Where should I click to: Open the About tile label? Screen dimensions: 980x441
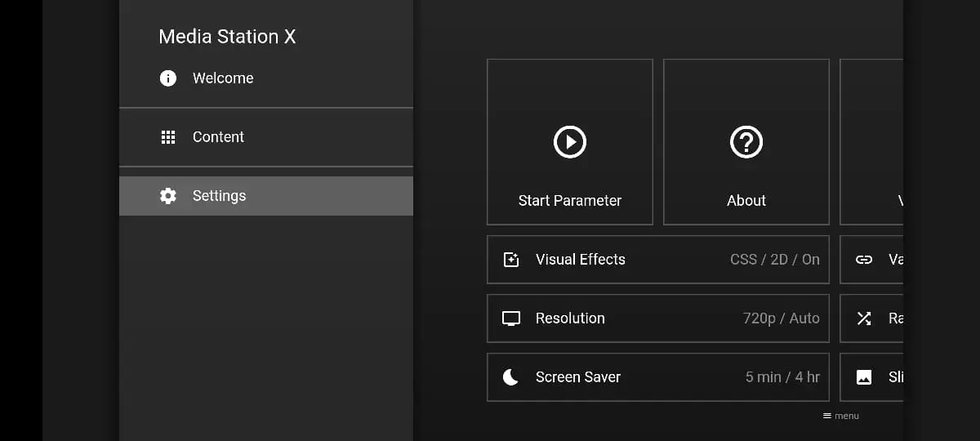tap(746, 201)
